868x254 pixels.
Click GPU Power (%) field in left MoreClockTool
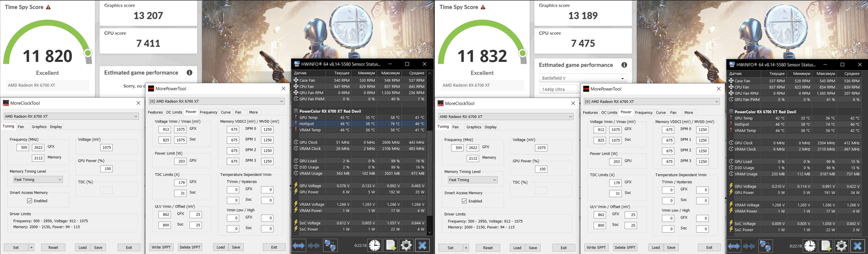pos(106,169)
